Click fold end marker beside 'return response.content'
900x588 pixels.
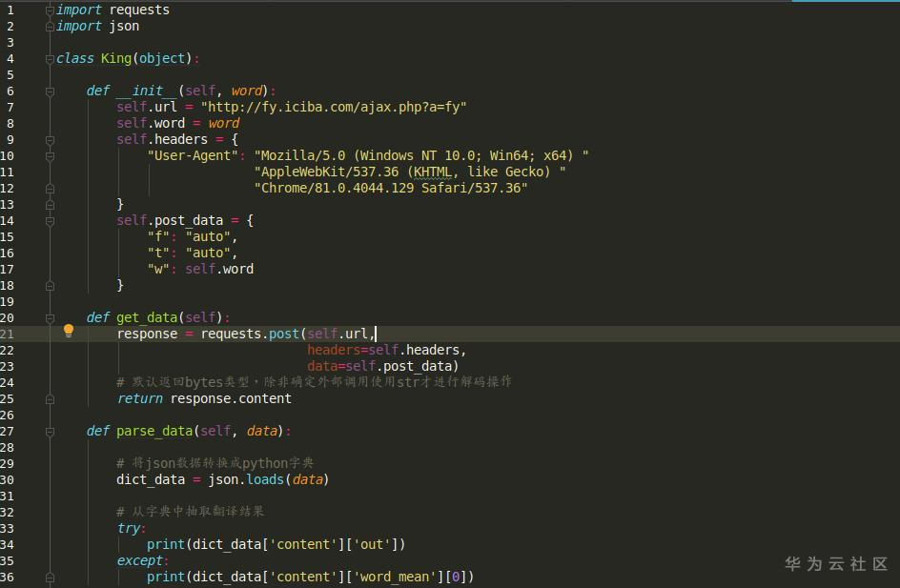click(x=50, y=398)
